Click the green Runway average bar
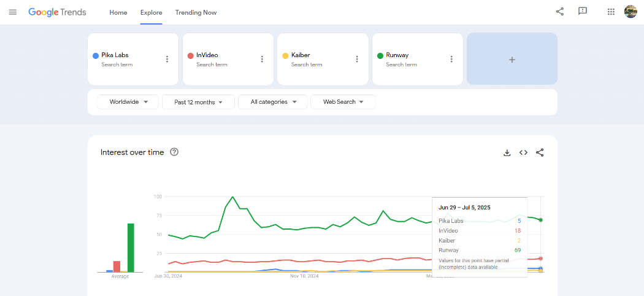 [x=131, y=248]
